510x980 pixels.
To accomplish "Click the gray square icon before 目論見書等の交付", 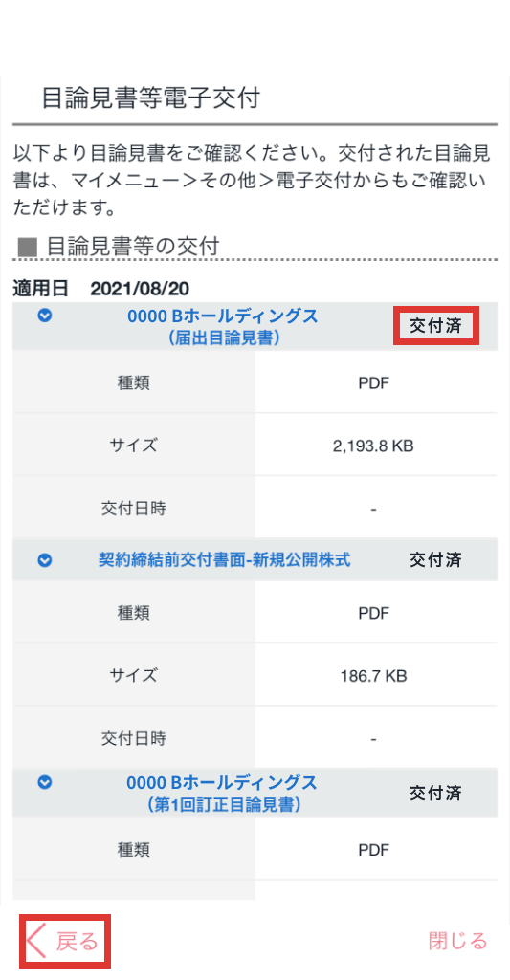I will point(27,248).
